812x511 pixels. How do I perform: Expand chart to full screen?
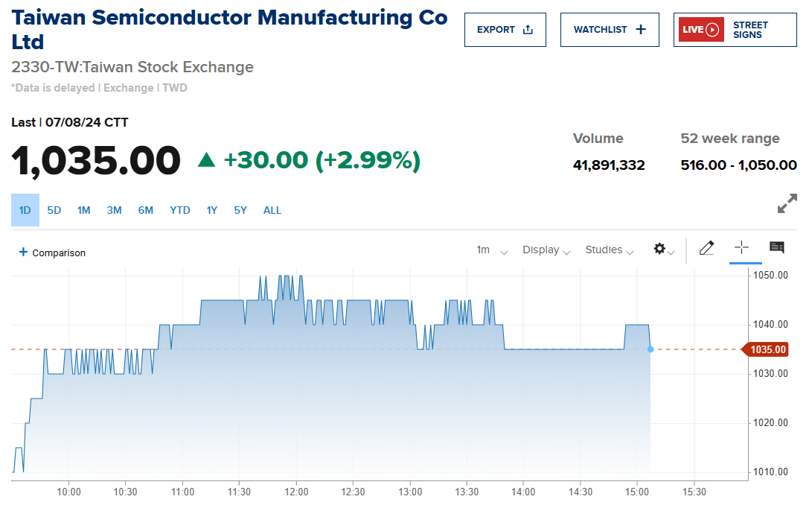click(787, 203)
